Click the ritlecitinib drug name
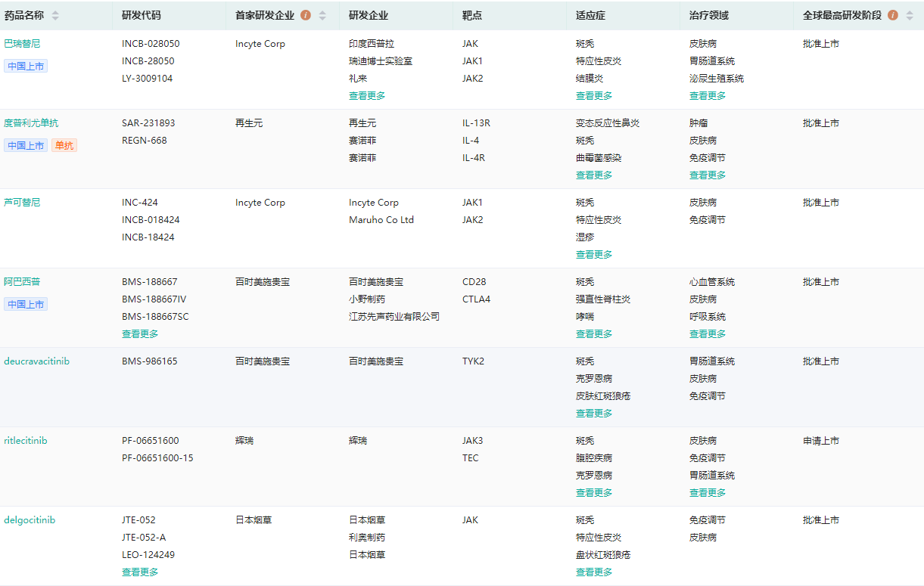Image resolution: width=924 pixels, height=586 pixels. pyautogui.click(x=26, y=441)
